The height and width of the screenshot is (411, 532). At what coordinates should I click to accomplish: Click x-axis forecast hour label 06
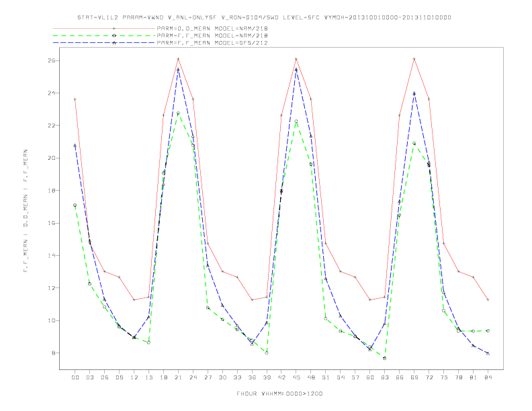click(x=105, y=377)
